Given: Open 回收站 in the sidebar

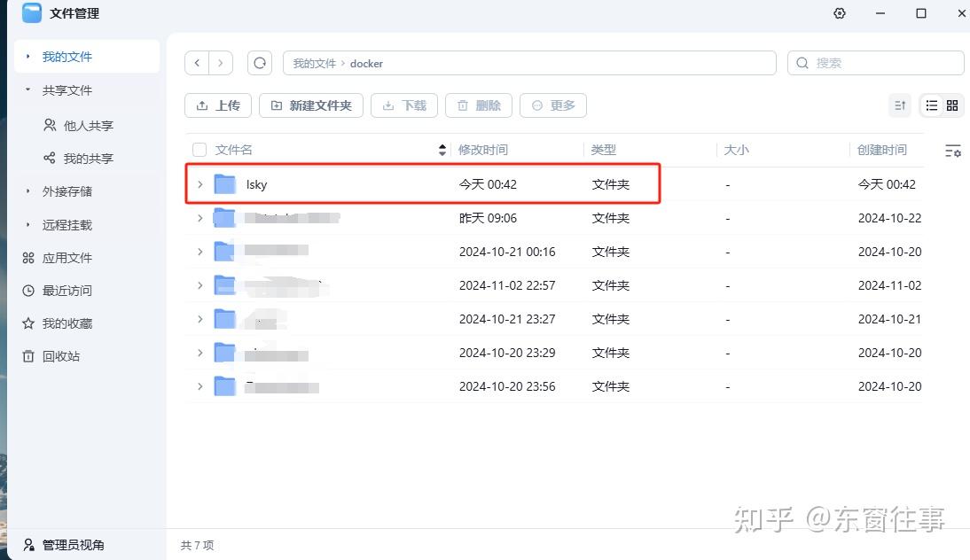Looking at the screenshot, I should click(60, 356).
